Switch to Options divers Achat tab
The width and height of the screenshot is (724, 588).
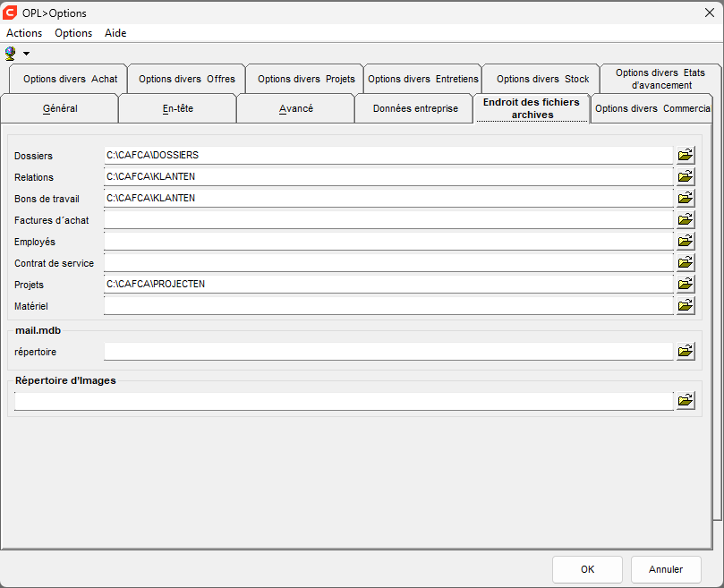pos(68,79)
